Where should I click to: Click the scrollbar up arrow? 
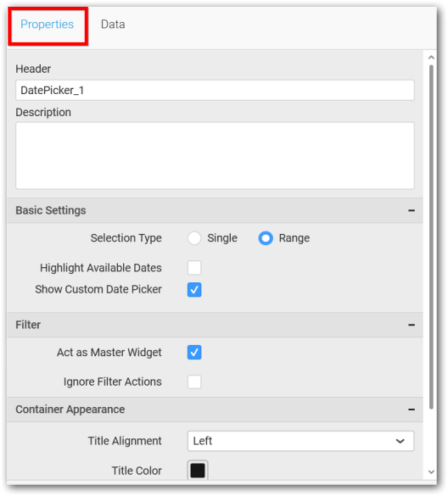pyautogui.click(x=431, y=58)
